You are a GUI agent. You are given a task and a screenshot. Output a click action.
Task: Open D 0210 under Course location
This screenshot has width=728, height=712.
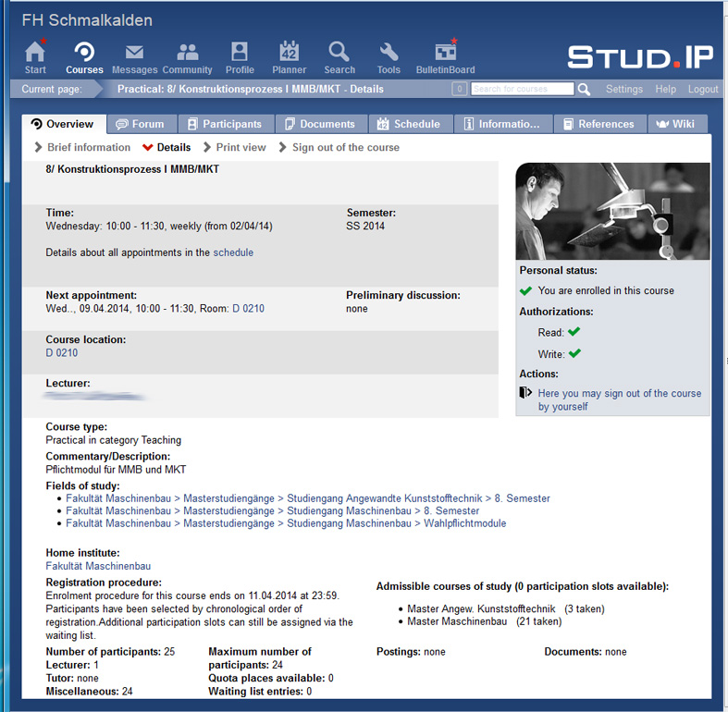pyautogui.click(x=62, y=352)
